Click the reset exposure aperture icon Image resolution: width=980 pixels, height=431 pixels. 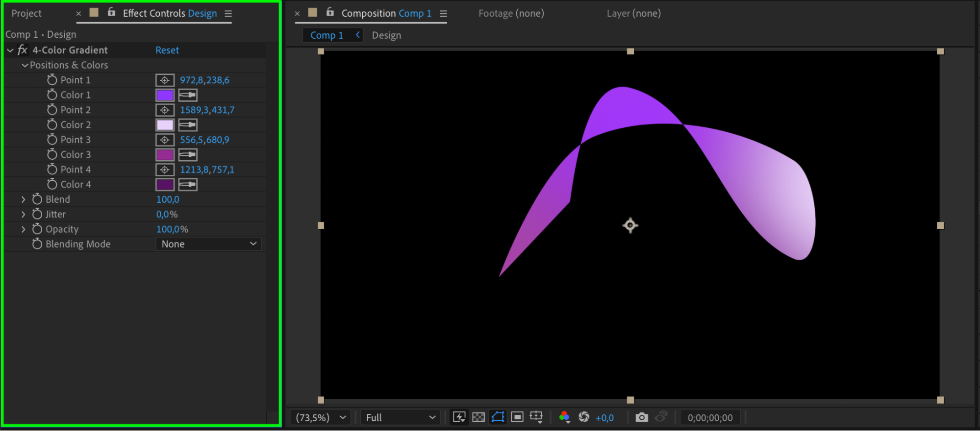click(x=583, y=417)
